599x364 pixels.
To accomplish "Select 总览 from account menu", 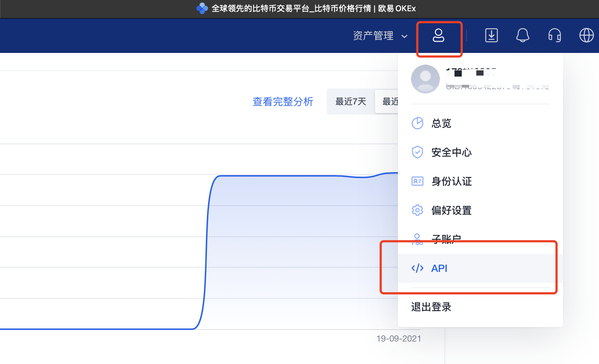I will [480, 123].
